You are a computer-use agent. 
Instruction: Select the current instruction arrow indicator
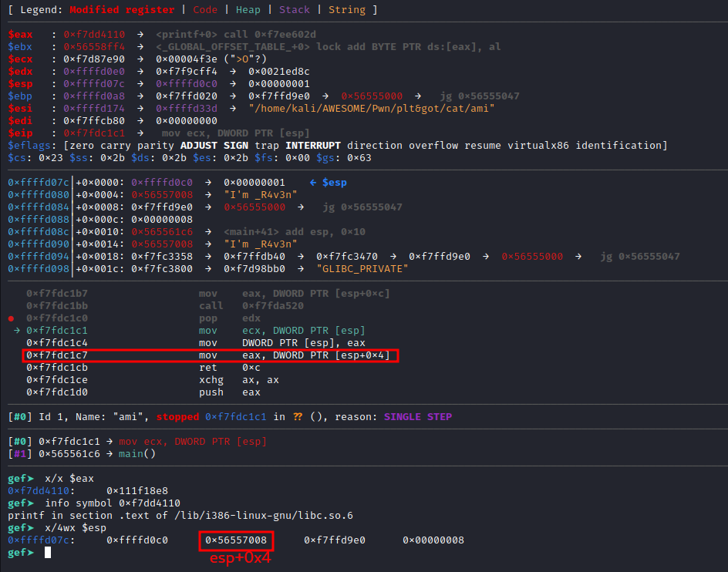16,330
